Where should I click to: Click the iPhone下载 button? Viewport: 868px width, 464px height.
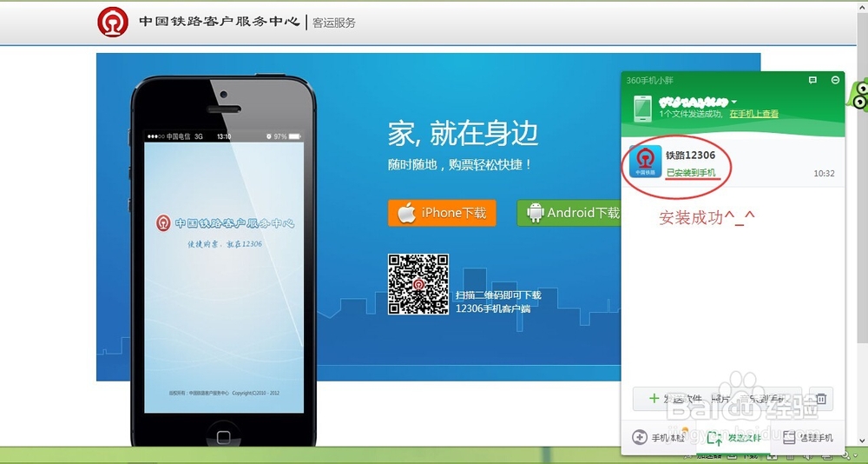442,213
